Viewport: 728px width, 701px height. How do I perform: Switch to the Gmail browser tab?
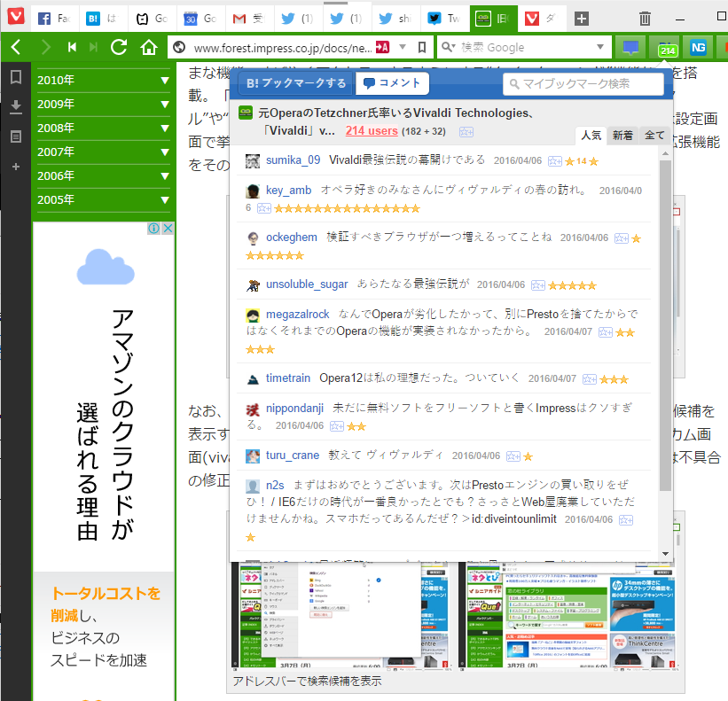click(x=249, y=19)
